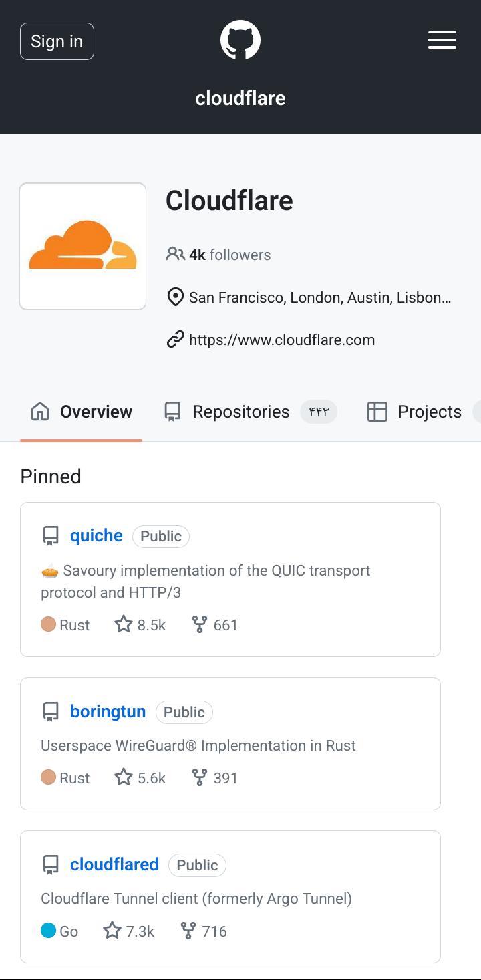The width and height of the screenshot is (481, 980).
Task: Select the Public badge on quiche
Action: pyautogui.click(x=160, y=536)
